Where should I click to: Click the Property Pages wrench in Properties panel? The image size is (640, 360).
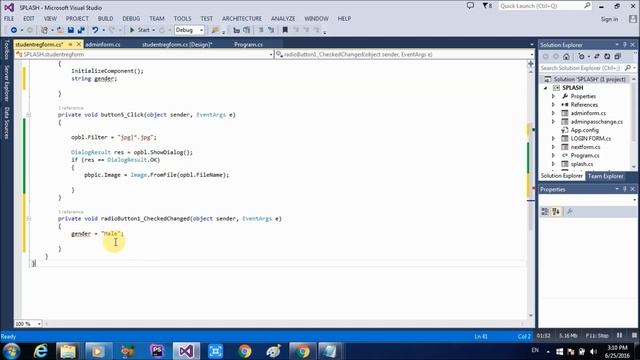(x=570, y=211)
